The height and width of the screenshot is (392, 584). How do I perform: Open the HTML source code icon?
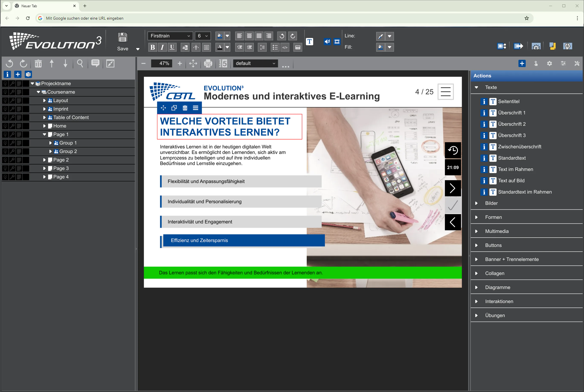[285, 47]
